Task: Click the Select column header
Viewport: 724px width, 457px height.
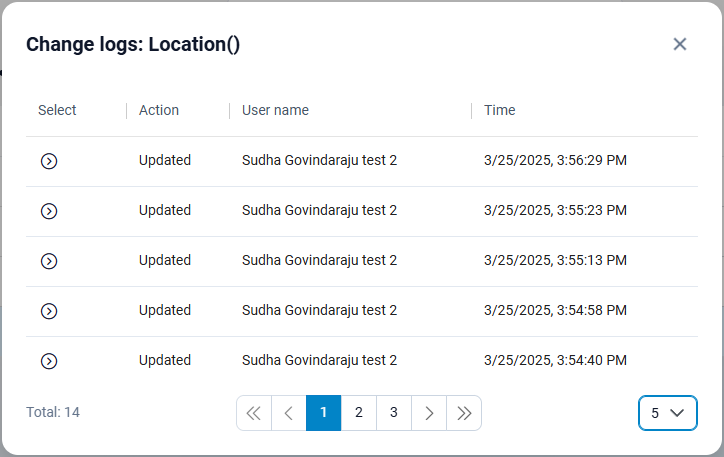Action: (57, 110)
